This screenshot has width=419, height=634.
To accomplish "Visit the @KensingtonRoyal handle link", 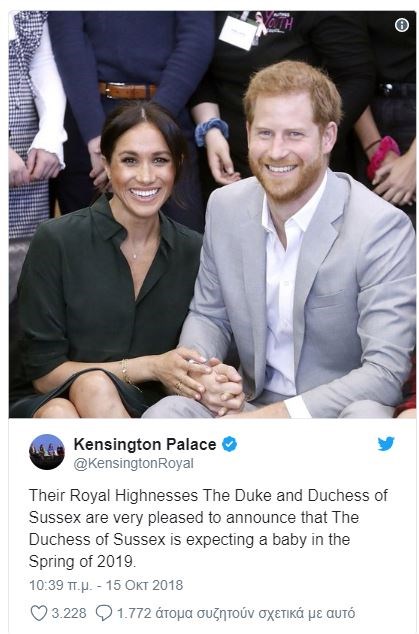I will (133, 463).
